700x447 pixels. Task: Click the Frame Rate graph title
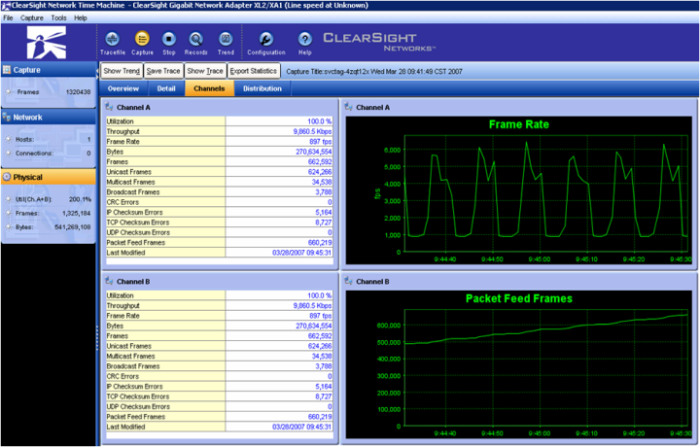point(519,124)
